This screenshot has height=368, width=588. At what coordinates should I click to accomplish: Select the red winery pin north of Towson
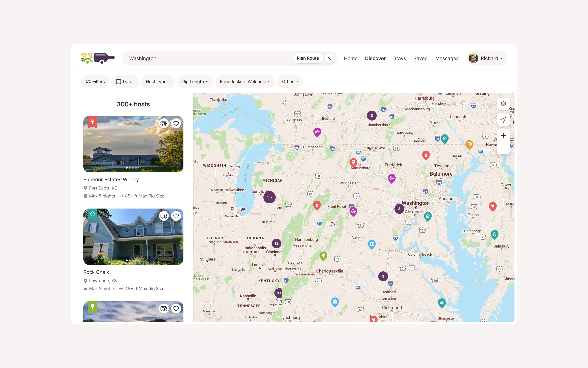(426, 155)
